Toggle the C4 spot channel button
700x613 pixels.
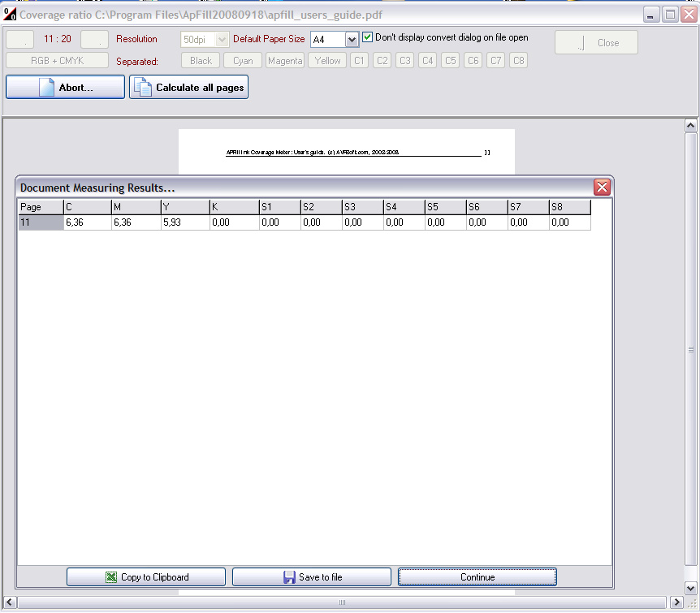coord(428,61)
